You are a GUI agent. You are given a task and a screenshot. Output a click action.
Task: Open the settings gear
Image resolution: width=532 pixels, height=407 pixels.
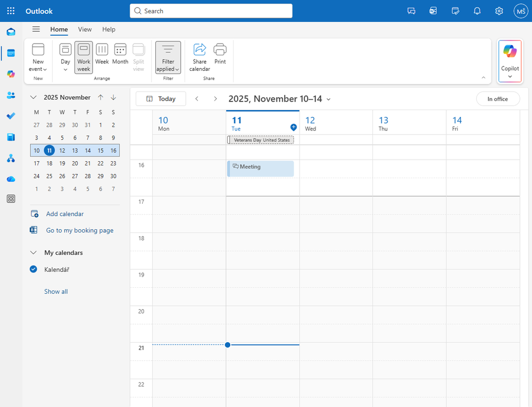[499, 11]
